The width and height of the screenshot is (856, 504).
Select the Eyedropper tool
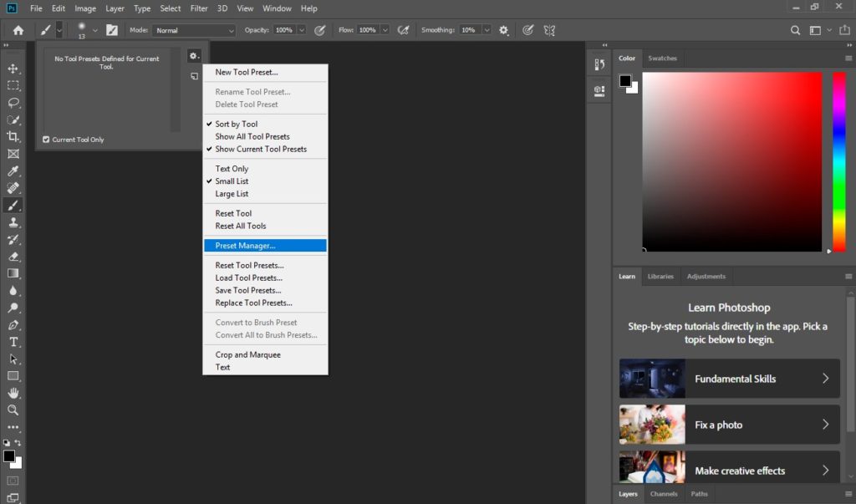[x=13, y=171]
